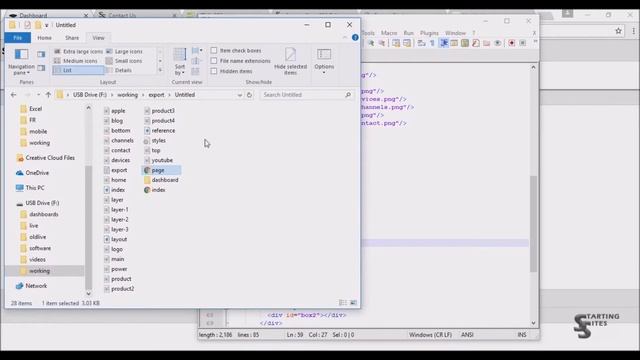This screenshot has width=640, height=360.
Task: Click USB Drive (F:) in the address breadcrumb
Action: (90, 95)
